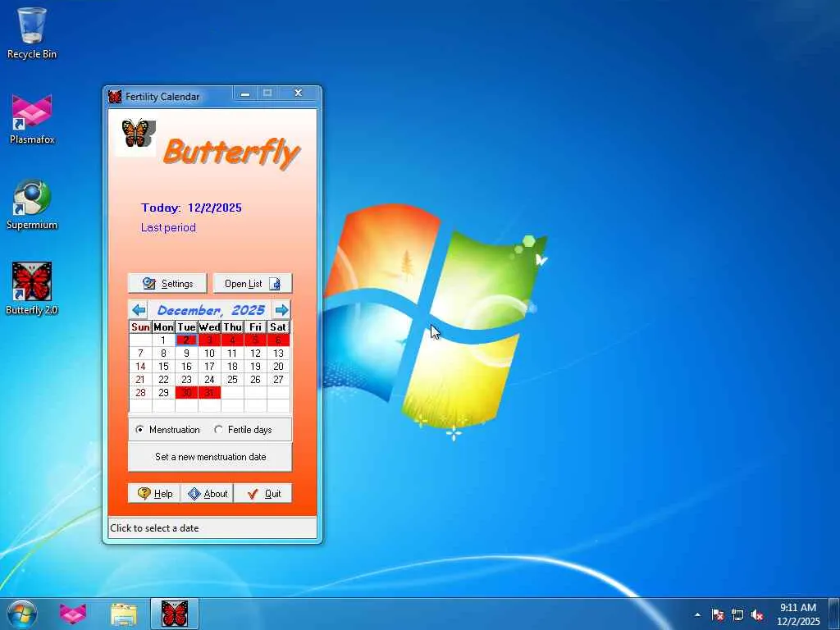Screen dimensions: 840x630
Task: Open File Explorer from the taskbar
Action: [x=124, y=614]
